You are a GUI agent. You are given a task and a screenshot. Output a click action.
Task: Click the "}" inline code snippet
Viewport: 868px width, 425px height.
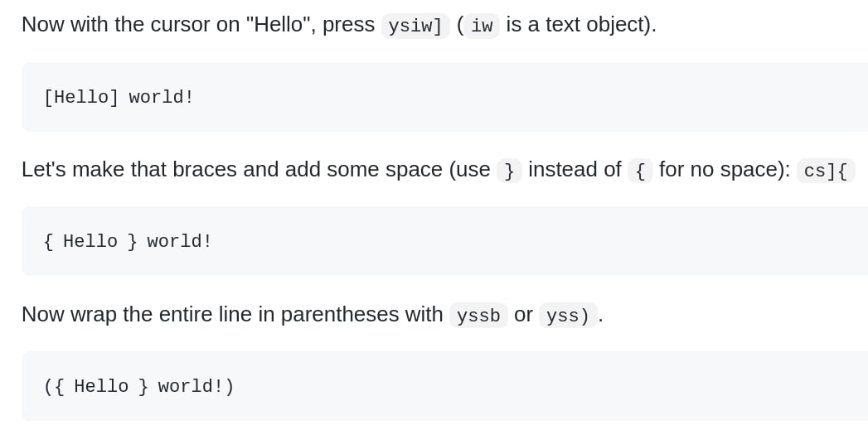[x=509, y=171]
